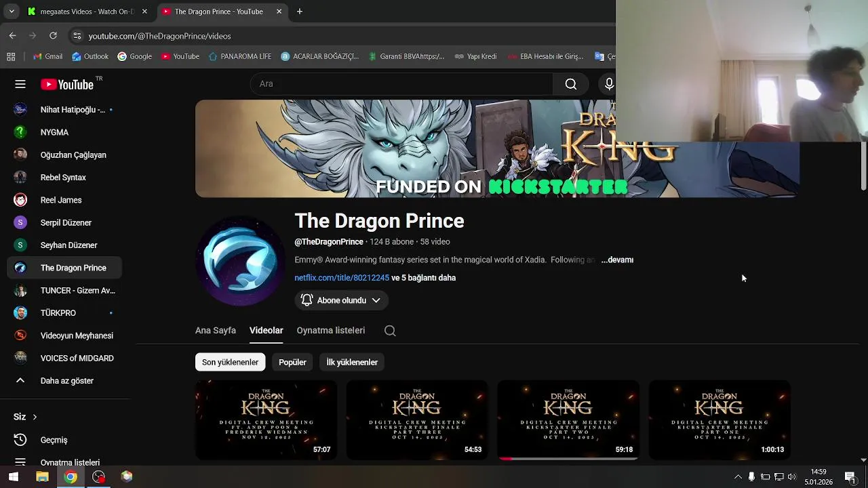Click the browser address bar URL
868x488 pixels.
[159, 36]
